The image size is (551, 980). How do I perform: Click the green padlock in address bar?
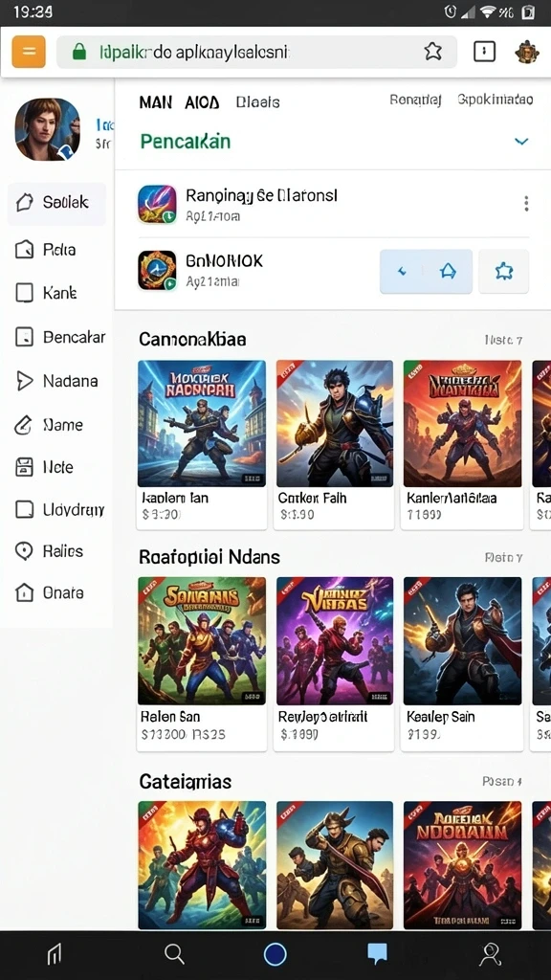pos(78,52)
